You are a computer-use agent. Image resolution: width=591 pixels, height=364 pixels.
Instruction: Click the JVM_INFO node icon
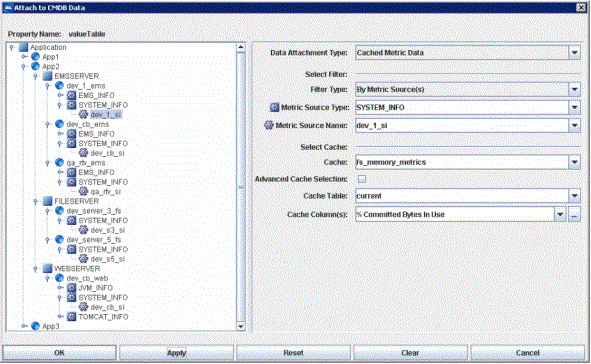[72, 288]
